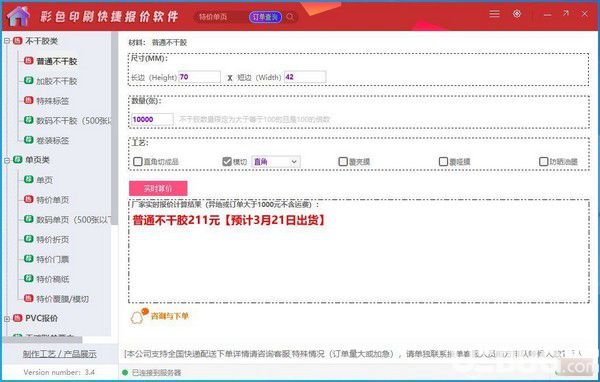The width and height of the screenshot is (600, 382).
Task: Select 普通不干胶 in the tree
Action: tap(57, 61)
